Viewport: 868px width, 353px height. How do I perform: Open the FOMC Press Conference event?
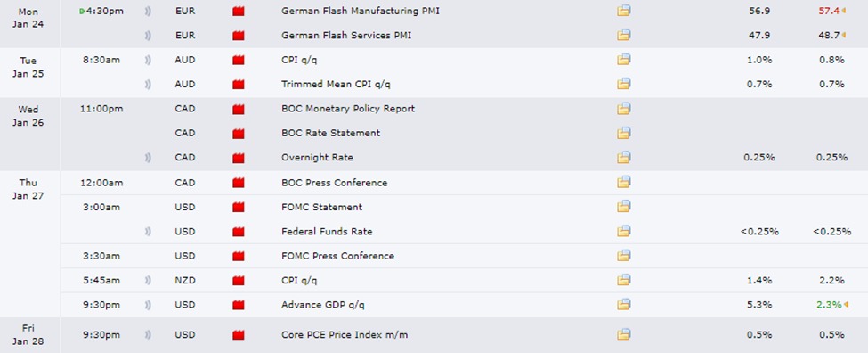tap(337, 256)
